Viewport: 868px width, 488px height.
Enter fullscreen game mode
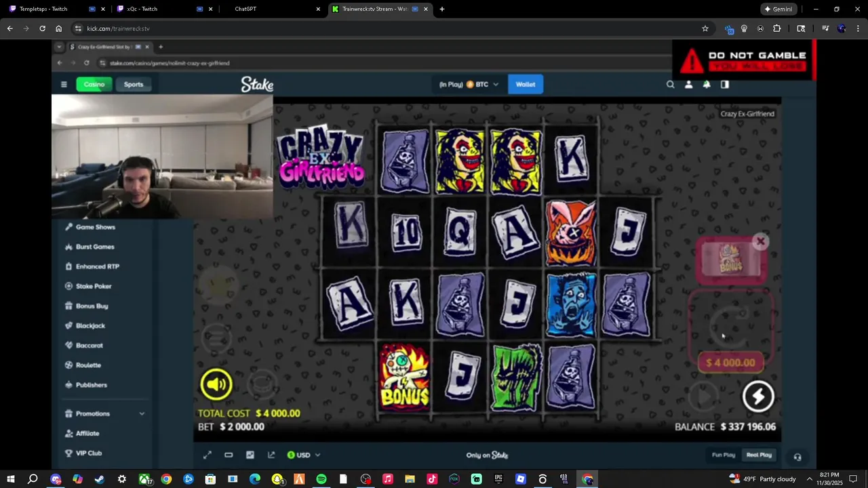[x=208, y=455]
